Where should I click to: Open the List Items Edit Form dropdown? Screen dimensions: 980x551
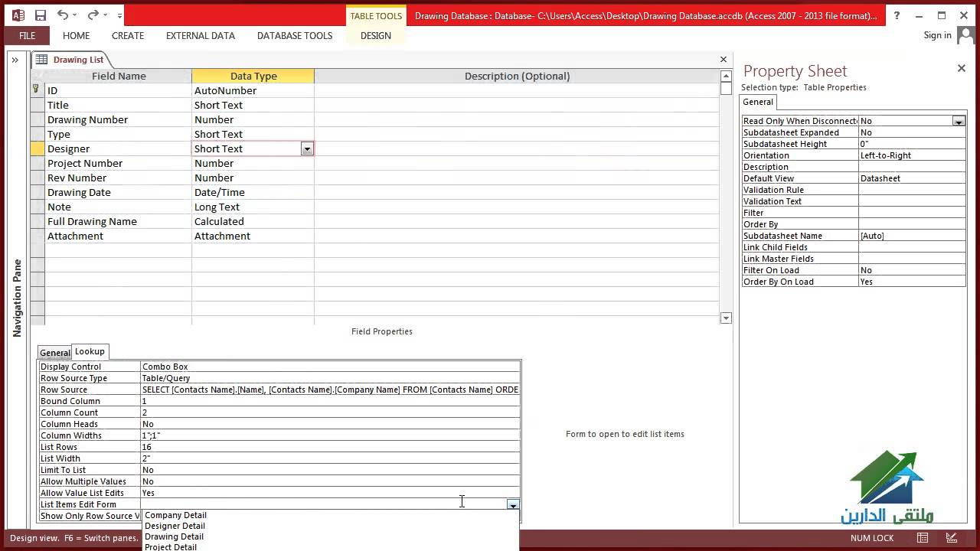click(512, 504)
